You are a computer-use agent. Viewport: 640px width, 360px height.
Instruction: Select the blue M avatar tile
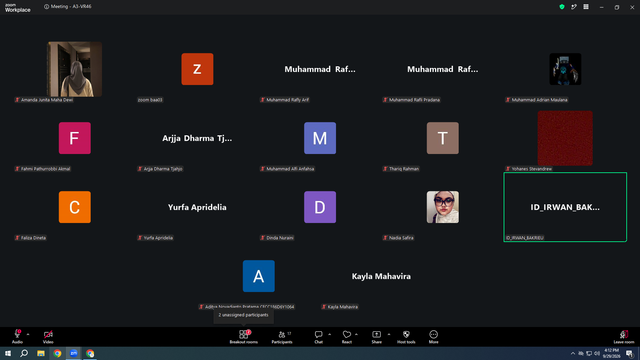tap(320, 138)
